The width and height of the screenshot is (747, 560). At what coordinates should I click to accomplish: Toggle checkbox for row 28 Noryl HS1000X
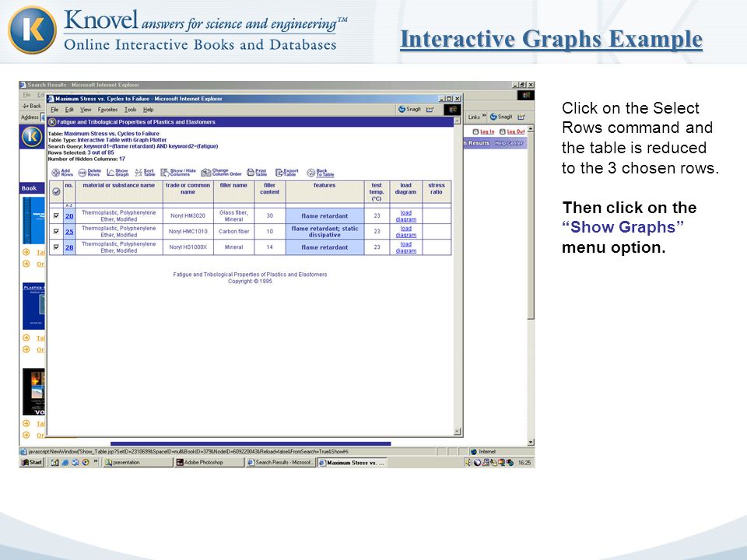click(56, 247)
